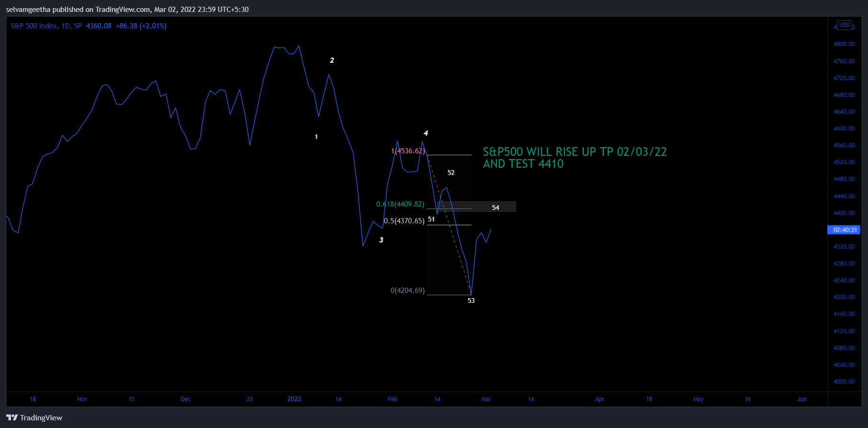Click the wave label 2 near the peak

[x=332, y=60]
